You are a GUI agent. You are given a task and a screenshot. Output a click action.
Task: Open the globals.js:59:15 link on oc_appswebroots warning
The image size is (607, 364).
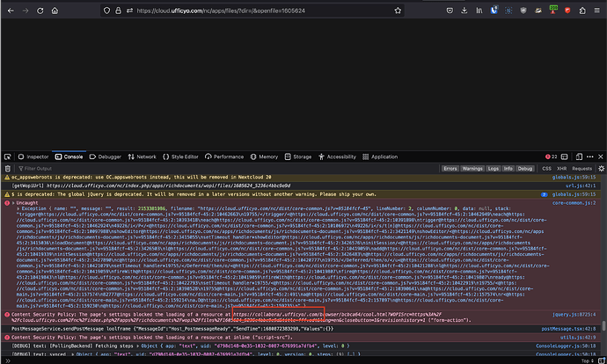574,178
